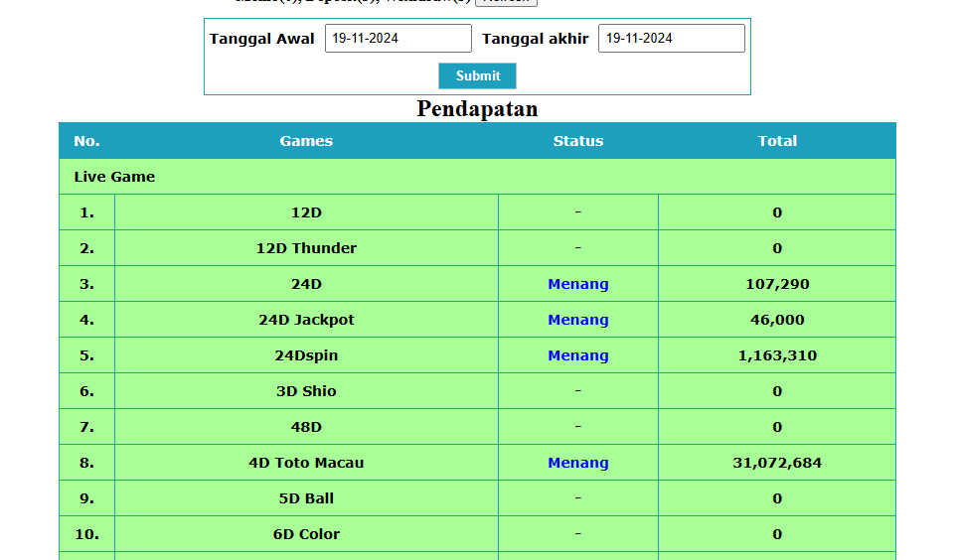Click the No. column header
957x560 pixels.
[x=86, y=141]
